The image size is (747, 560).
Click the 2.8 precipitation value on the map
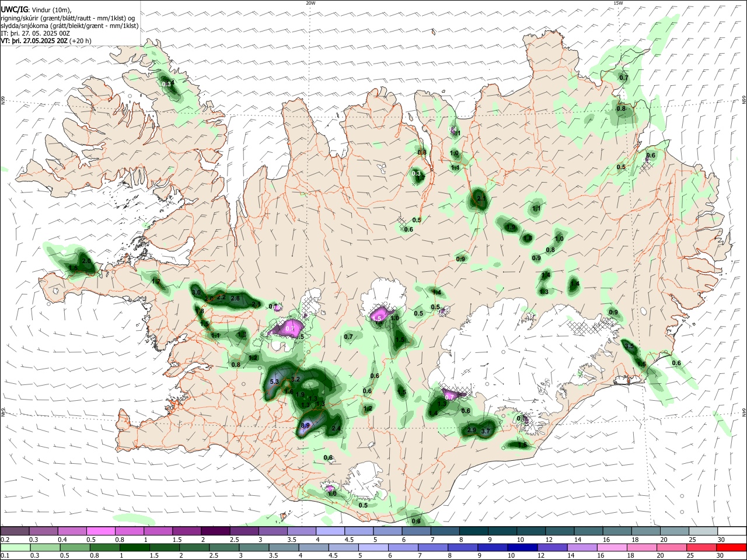tap(235, 298)
